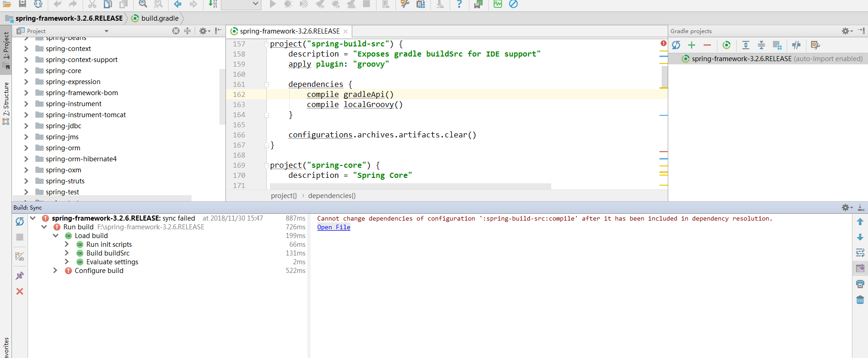Click the red X to close Build panel tab
The height and width of the screenshot is (358, 868).
coord(20,291)
